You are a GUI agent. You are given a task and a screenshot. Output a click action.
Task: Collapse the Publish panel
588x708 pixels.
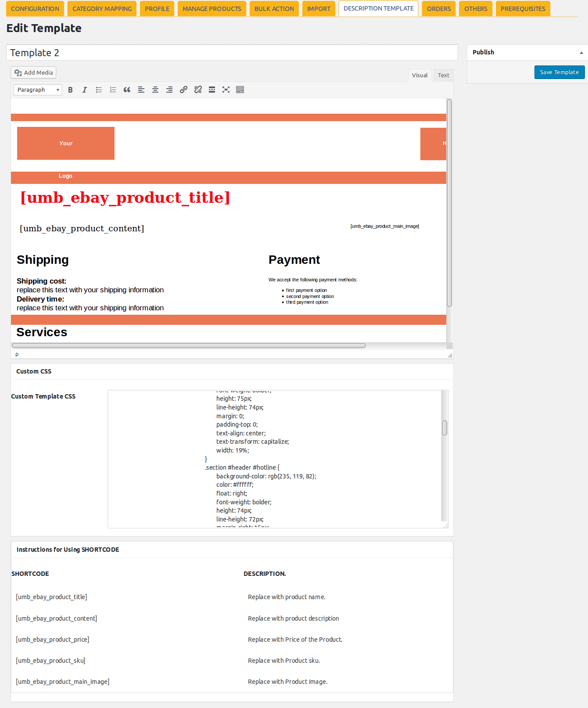coord(581,53)
